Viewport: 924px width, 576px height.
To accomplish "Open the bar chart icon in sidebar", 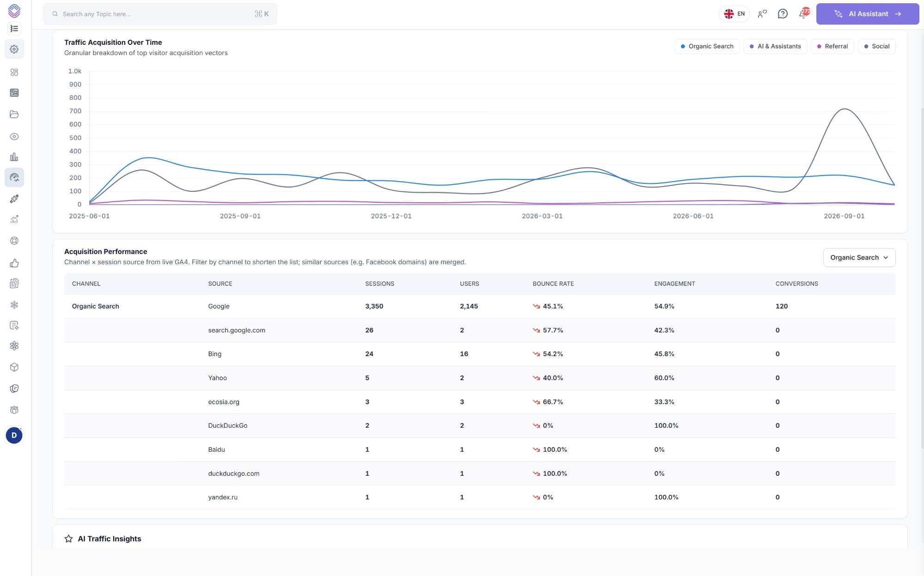I will click(x=14, y=157).
